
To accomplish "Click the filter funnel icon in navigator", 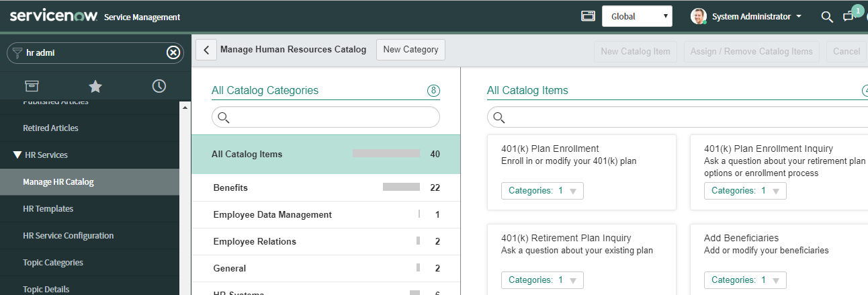I will (18, 52).
